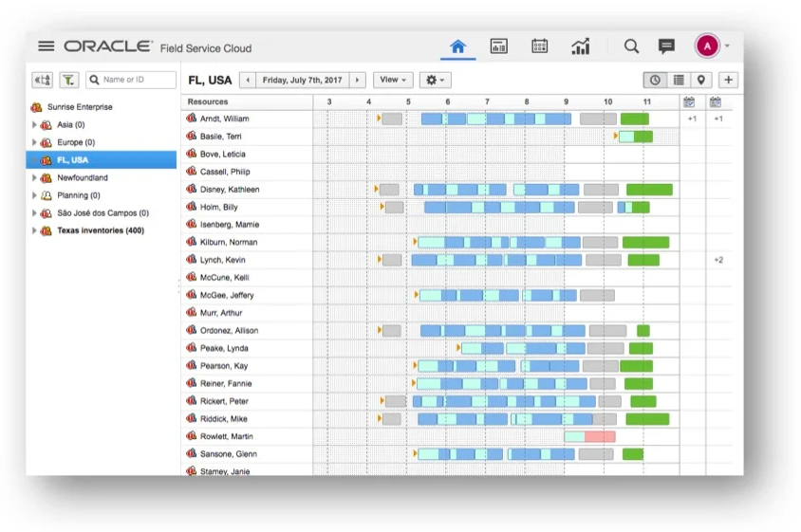Image resolution: width=801 pixels, height=532 pixels.
Task: Switch to map view pin icon
Action: pyautogui.click(x=700, y=81)
